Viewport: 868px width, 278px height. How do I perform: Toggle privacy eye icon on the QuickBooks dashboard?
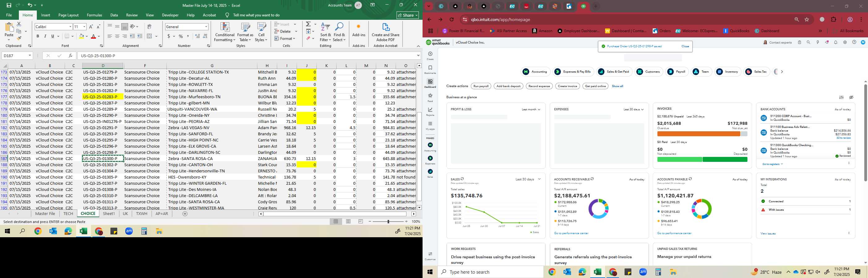coord(851,97)
